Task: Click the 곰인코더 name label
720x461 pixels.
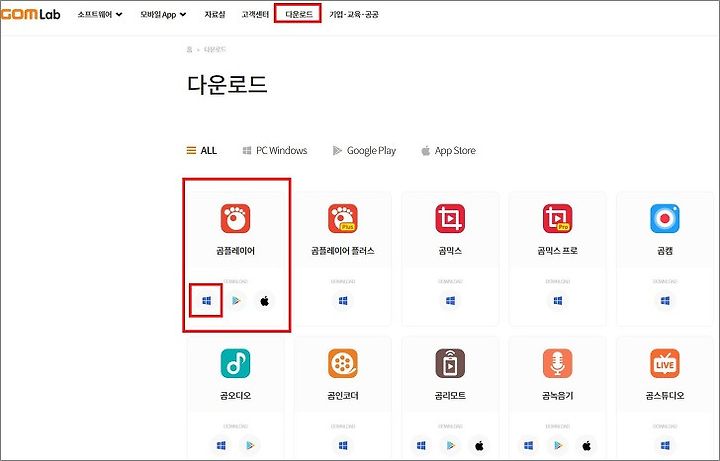Action: point(343,395)
